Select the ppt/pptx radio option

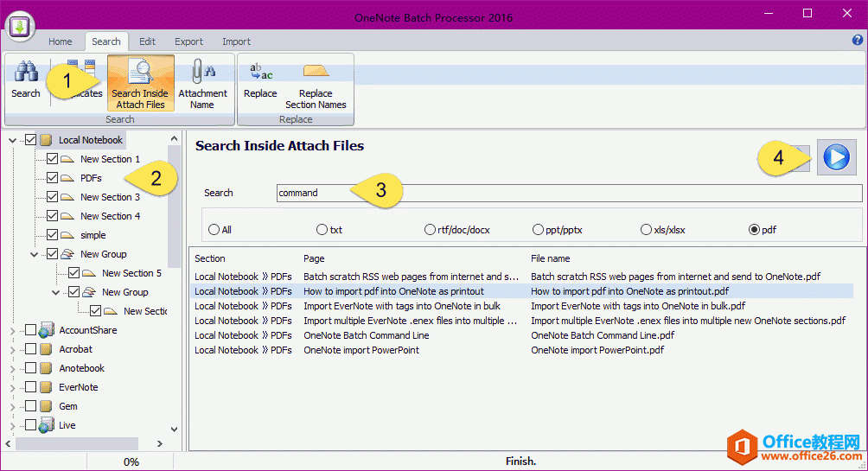[x=538, y=230]
